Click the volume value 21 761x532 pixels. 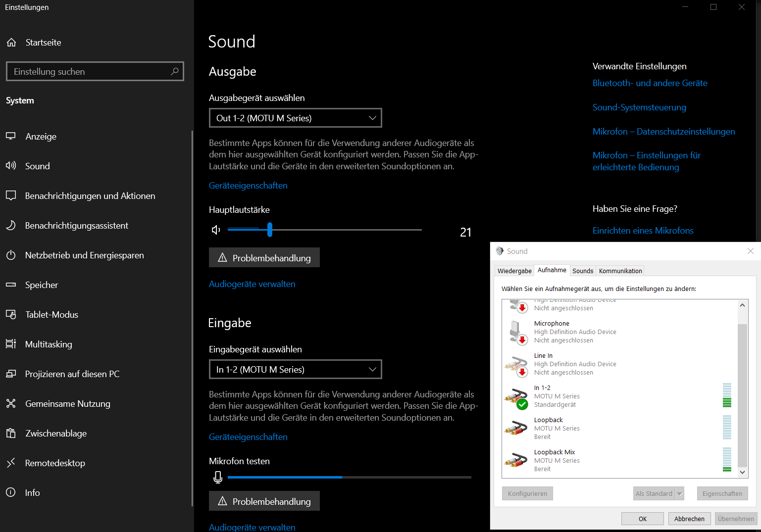tap(466, 232)
